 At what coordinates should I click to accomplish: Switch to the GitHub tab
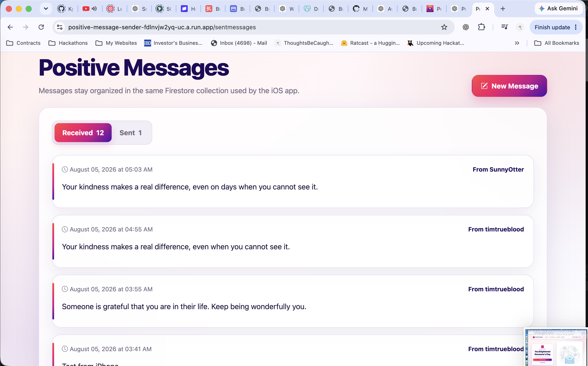[x=65, y=9]
